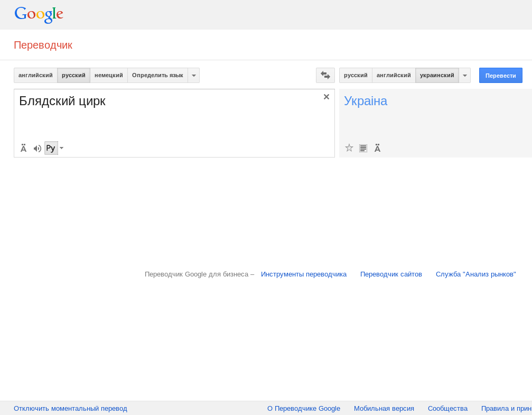The width and height of the screenshot is (532, 415).
Task: Open the Инструменты переводчика link
Action: 304,274
